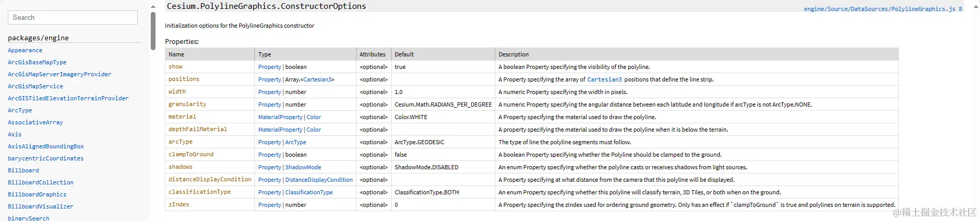Click the sidebar scroll up arrow
The width and height of the screenshot is (980, 221).
point(153,7)
